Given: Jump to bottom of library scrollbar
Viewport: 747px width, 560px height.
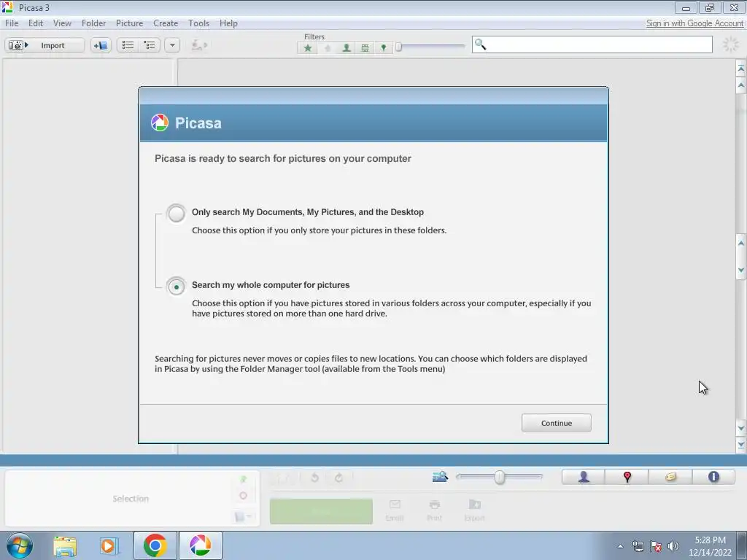Looking at the screenshot, I should coord(741,446).
